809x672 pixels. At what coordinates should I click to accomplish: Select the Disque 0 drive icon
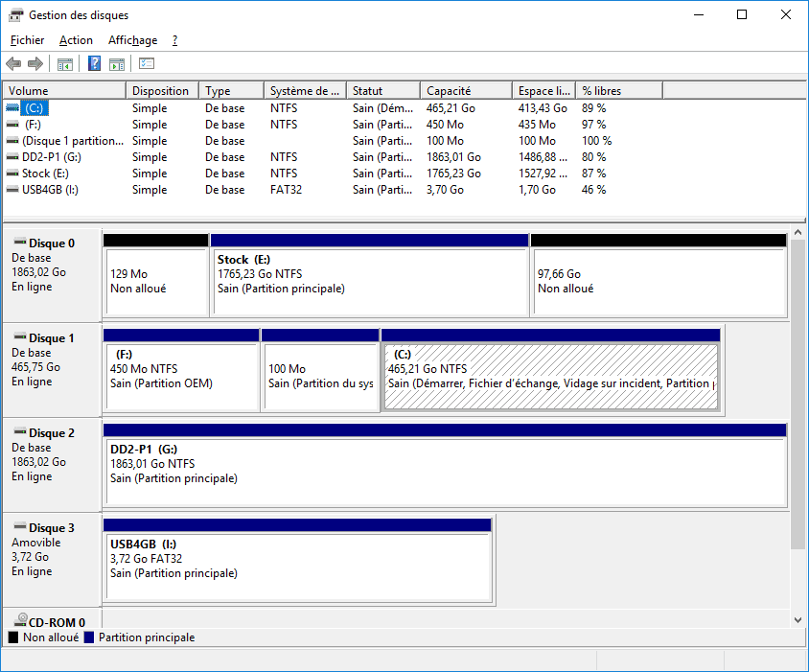[x=19, y=243]
